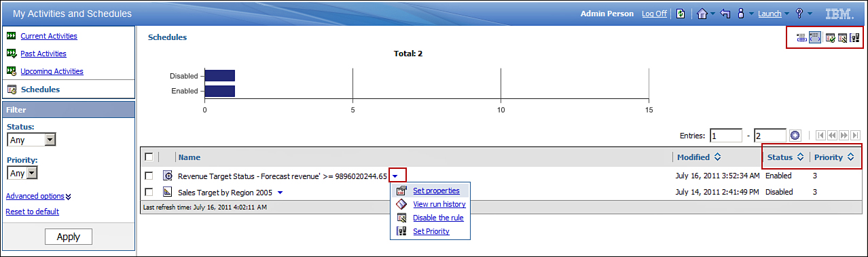Click the help question mark icon
868x257 pixels.
(800, 14)
